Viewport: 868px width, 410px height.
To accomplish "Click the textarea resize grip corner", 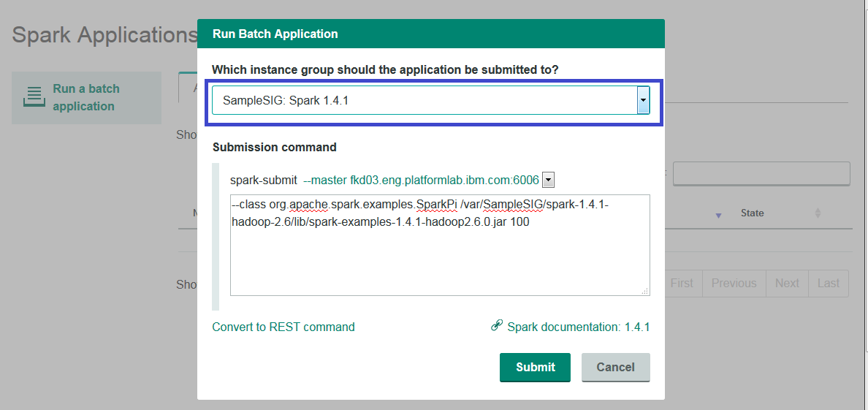I will (645, 291).
